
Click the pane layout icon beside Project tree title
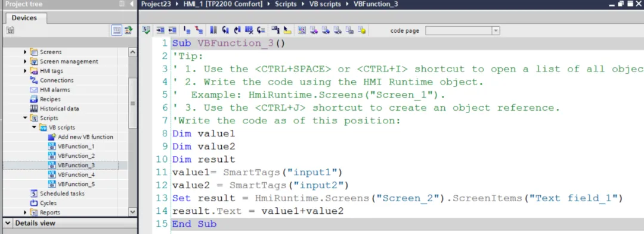pyautogui.click(x=122, y=4)
